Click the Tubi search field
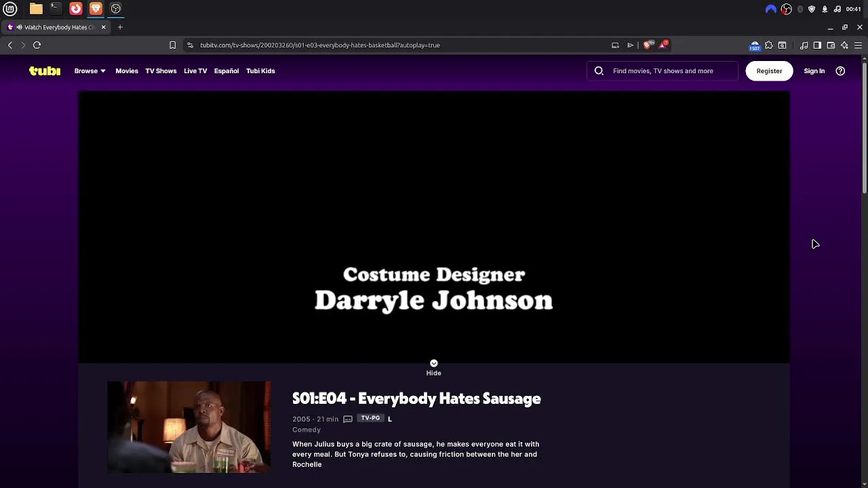The width and height of the screenshot is (868, 488). tap(663, 70)
